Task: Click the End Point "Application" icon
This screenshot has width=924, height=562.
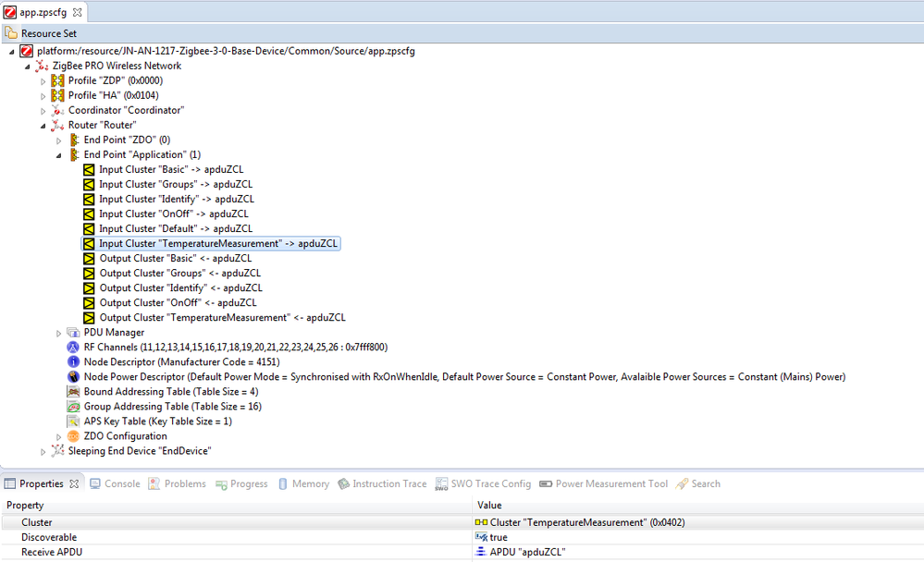Action: coord(74,154)
